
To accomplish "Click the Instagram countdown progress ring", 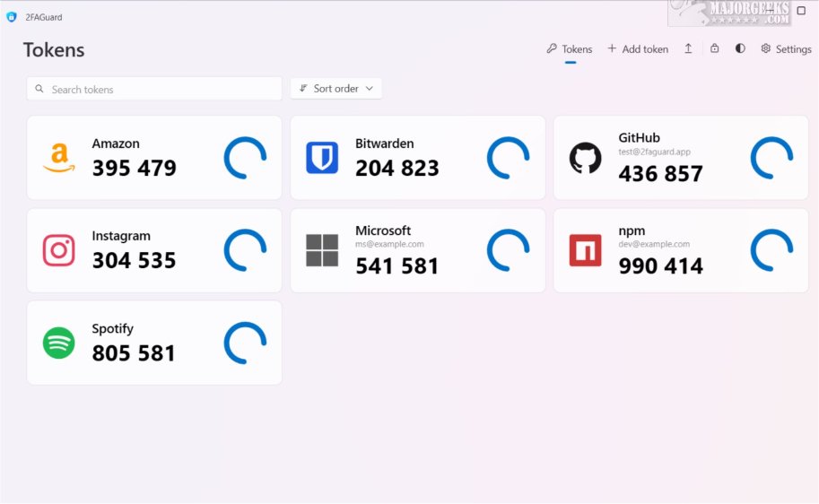I will (245, 250).
